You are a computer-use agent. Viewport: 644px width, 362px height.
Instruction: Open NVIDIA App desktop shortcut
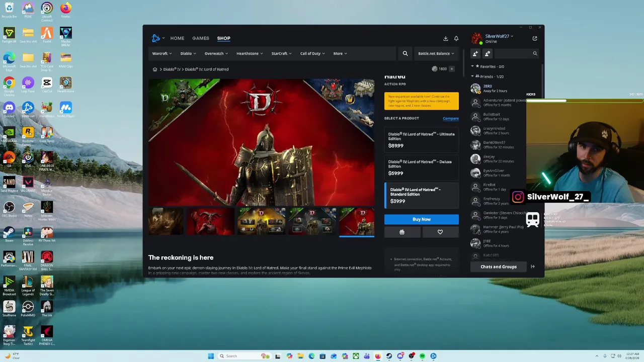[x=9, y=135]
